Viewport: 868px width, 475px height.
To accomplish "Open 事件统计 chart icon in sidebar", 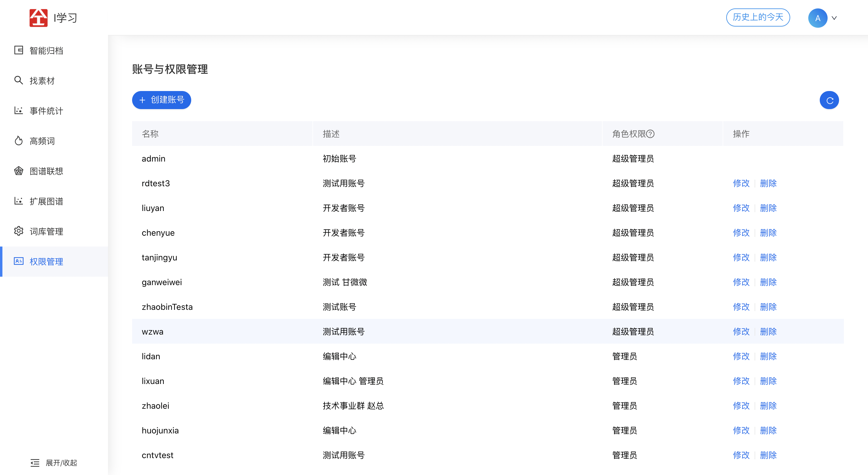I will coord(18,110).
